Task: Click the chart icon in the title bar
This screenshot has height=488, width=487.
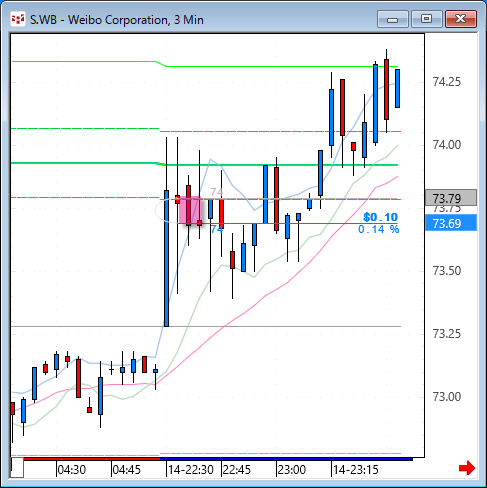Action: 18,20
